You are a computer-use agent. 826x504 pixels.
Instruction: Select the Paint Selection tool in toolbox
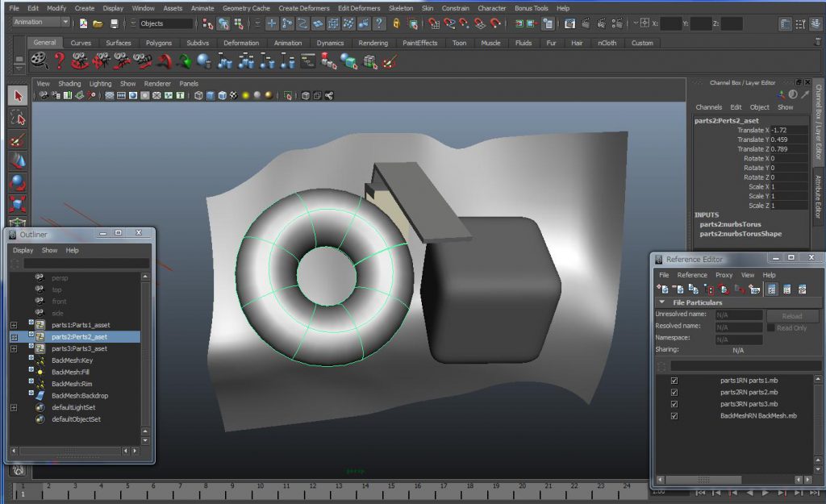coord(18,140)
